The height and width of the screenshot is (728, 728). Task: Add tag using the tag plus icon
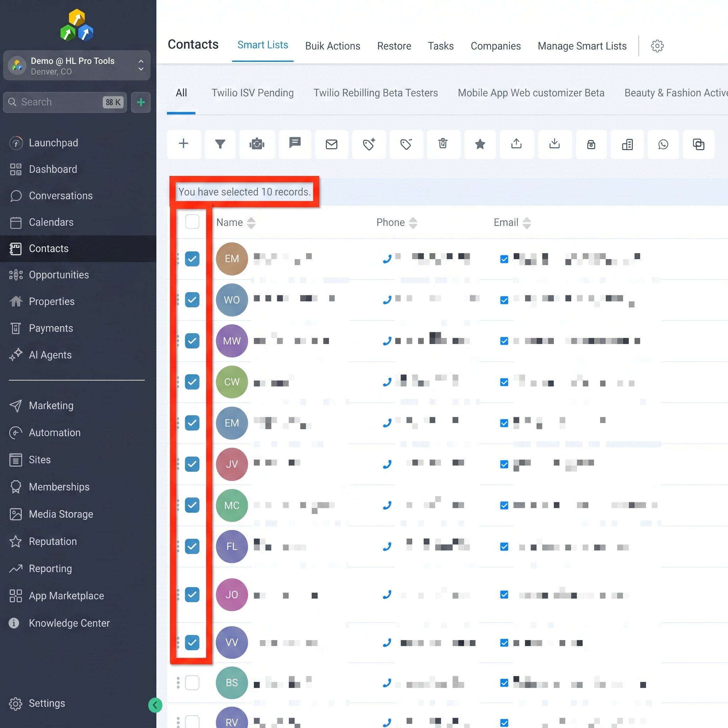[369, 144]
